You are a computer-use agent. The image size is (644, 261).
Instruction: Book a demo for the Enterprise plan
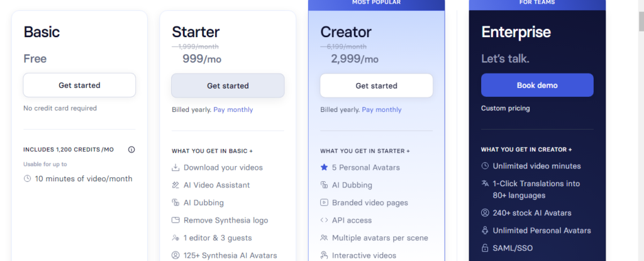[537, 86]
